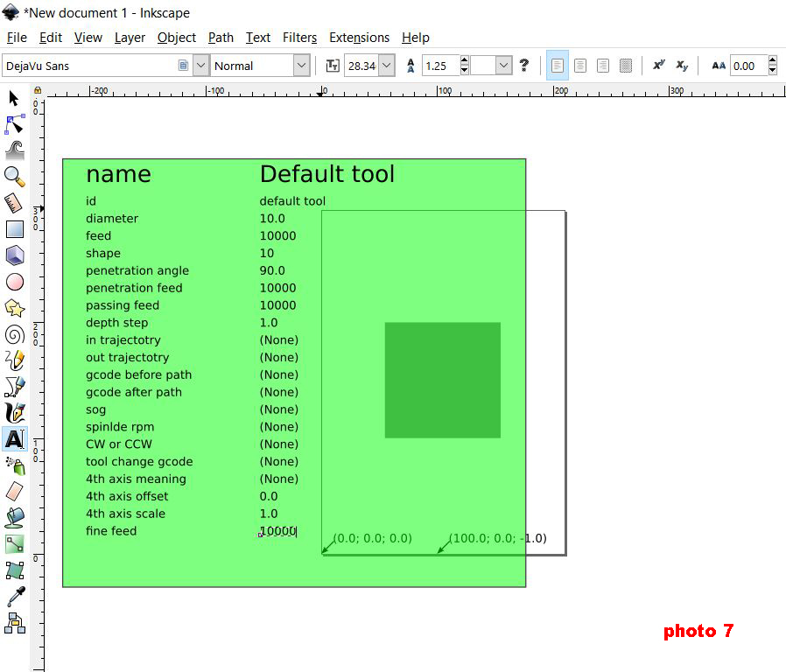Click the letter spacing AA icon

click(719, 66)
